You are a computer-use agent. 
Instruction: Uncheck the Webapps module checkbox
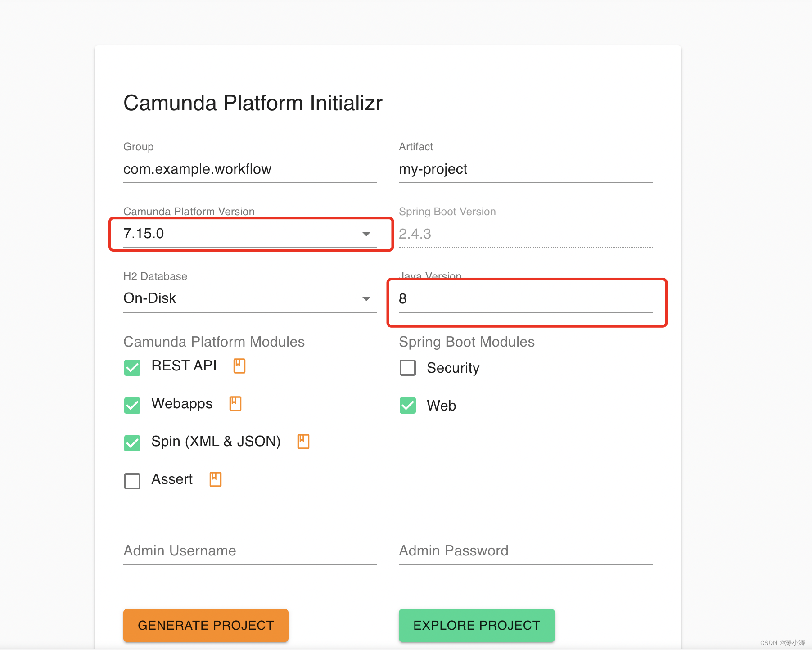point(132,406)
